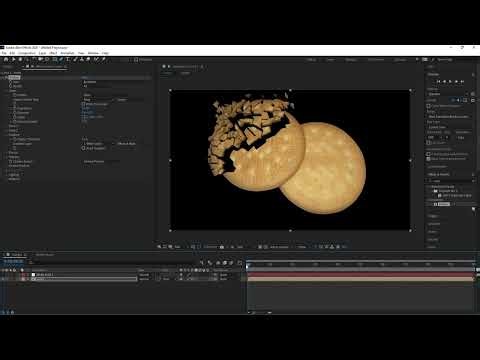Open the Gradient Layer dropdown
This screenshot has width=480, height=360.
[x=99, y=144]
